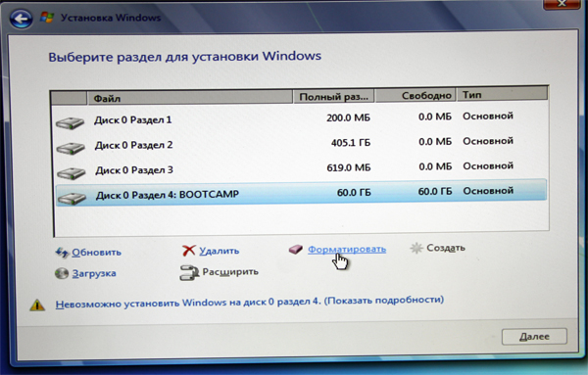Click the Полный раз... column header
Image resolution: width=588 pixels, height=375 pixels.
click(x=334, y=96)
